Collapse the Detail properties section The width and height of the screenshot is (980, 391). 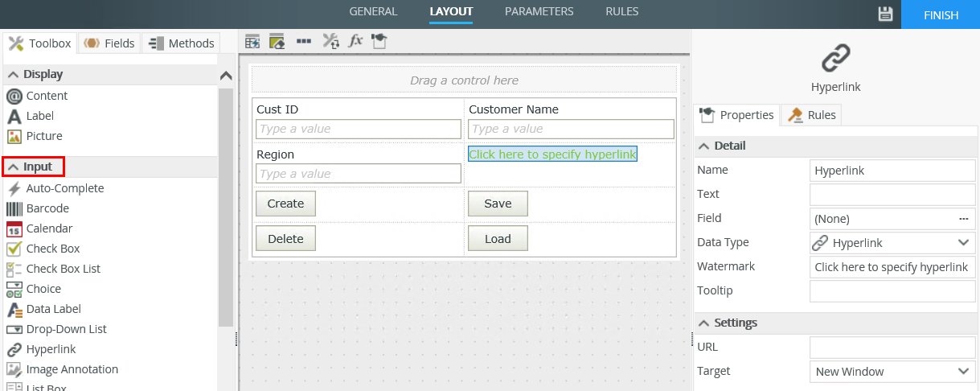[703, 146]
